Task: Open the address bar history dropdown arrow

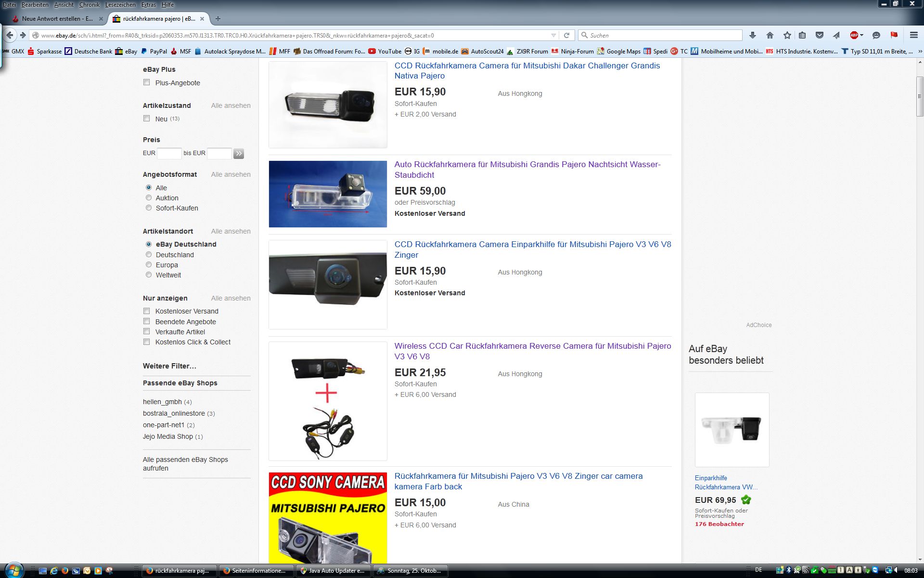Action: point(553,35)
